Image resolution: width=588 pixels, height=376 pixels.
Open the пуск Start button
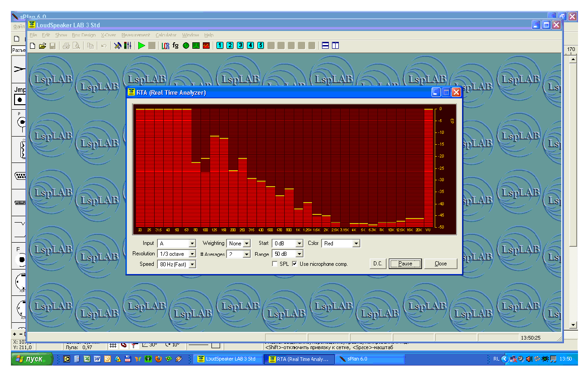33,359
